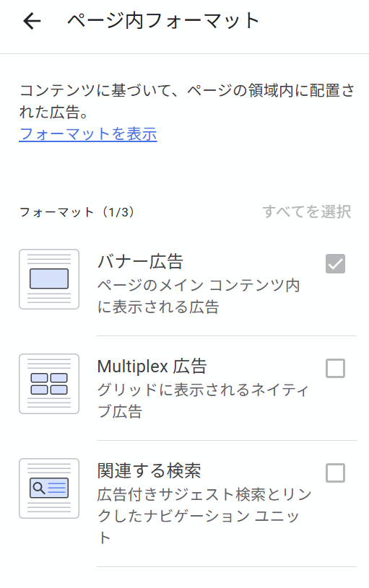Click the すべてを選択 button
This screenshot has height=588, width=369.
306,212
